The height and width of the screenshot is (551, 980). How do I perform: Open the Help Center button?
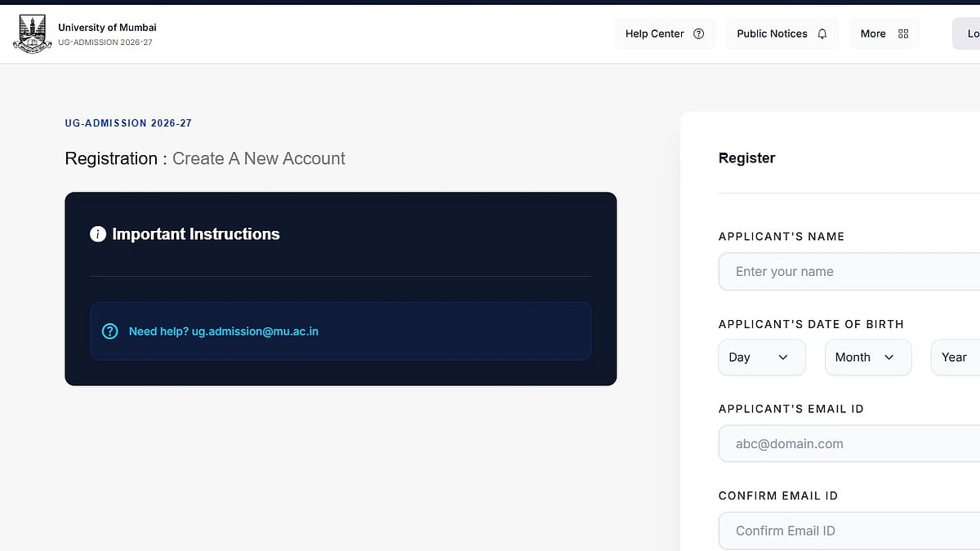[x=665, y=33]
